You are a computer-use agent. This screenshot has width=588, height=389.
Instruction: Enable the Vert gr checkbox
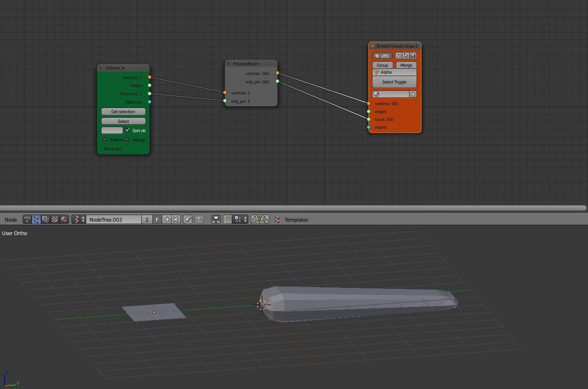coord(127,140)
